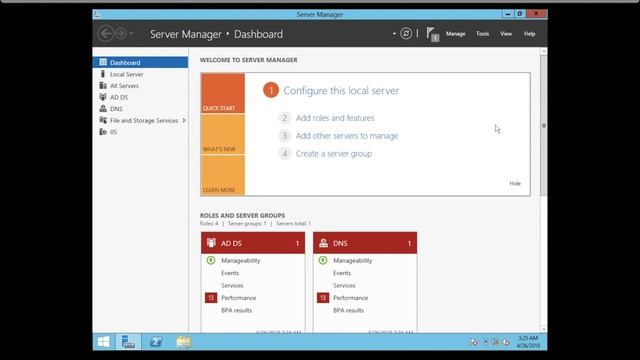
Task: Open the Manage menu
Action: click(x=456, y=34)
